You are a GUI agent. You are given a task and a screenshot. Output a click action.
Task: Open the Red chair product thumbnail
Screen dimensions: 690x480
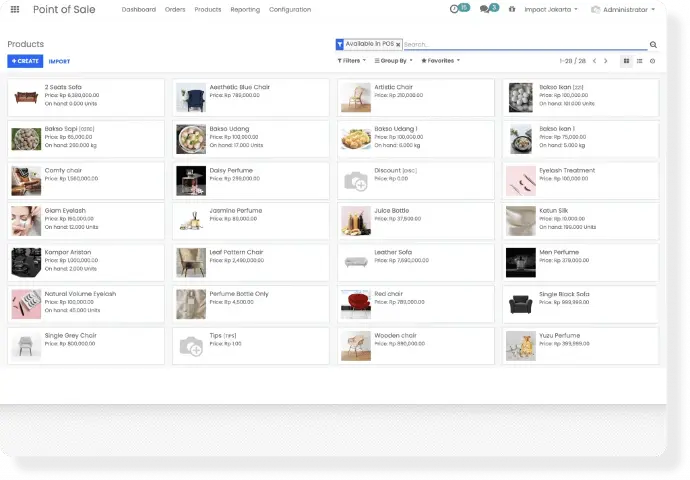[x=356, y=304]
